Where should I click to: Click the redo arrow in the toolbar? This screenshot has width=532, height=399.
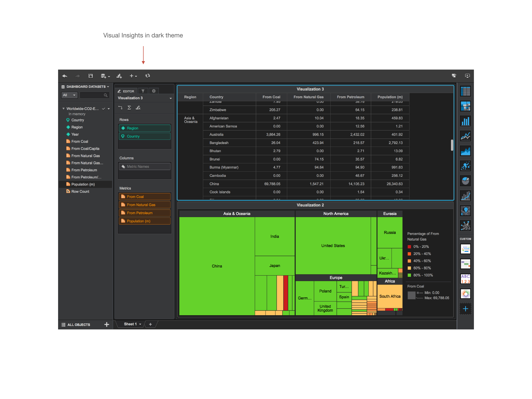pos(78,76)
